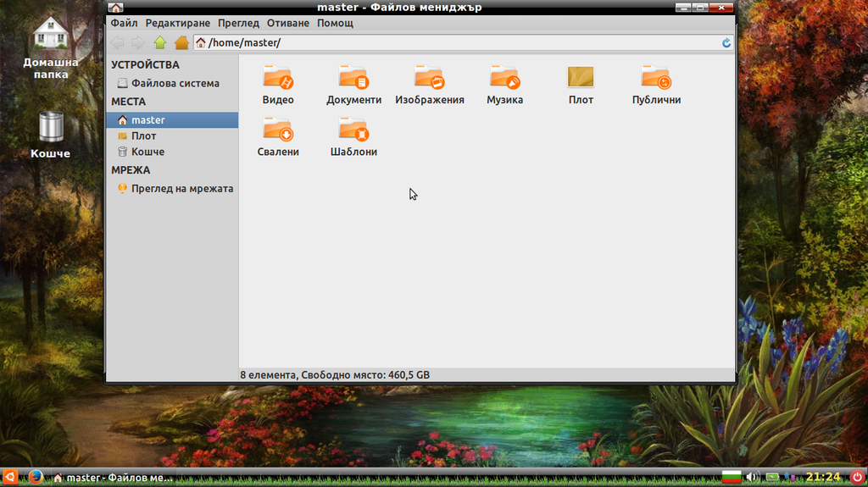Click the master file manager taskbar entry

(113, 478)
